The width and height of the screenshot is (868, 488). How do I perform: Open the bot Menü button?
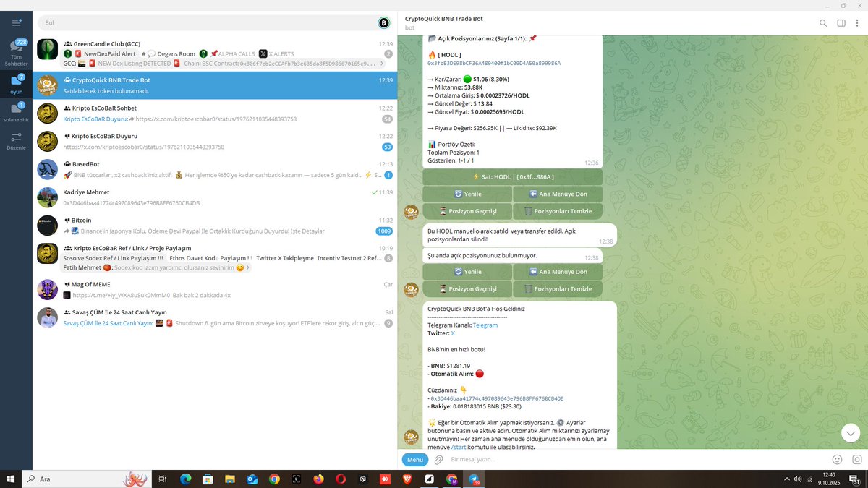point(415,459)
